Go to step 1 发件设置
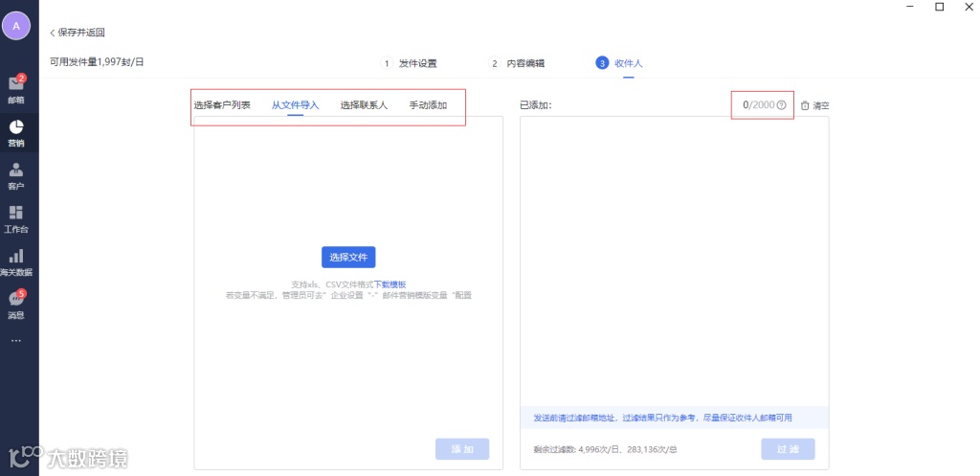The width and height of the screenshot is (980, 476). pyautogui.click(x=409, y=63)
